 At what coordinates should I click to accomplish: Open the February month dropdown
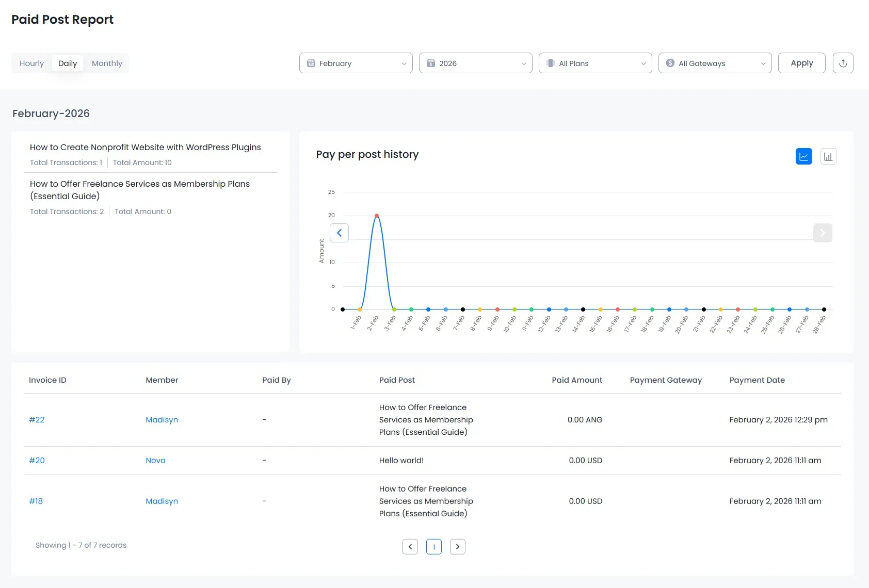click(x=356, y=63)
